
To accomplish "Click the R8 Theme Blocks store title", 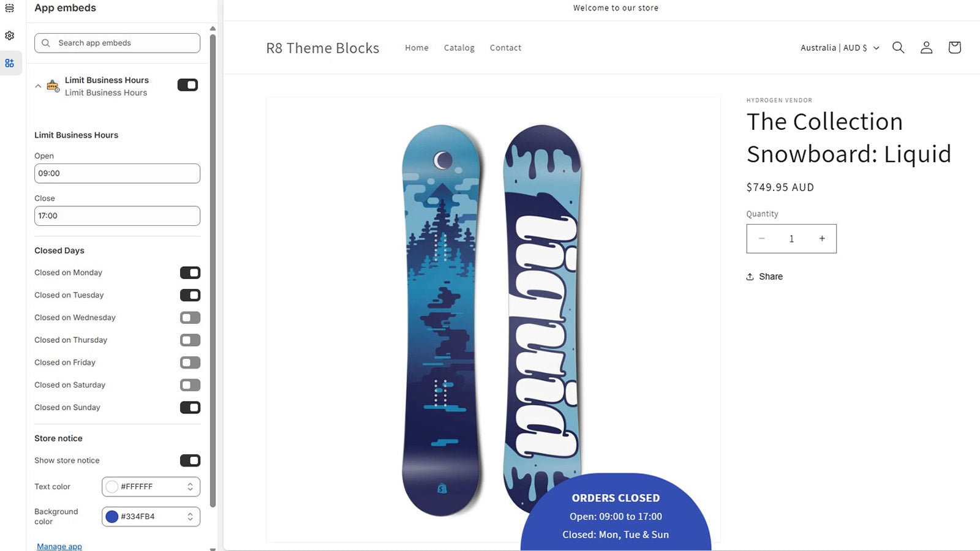I will click(323, 48).
